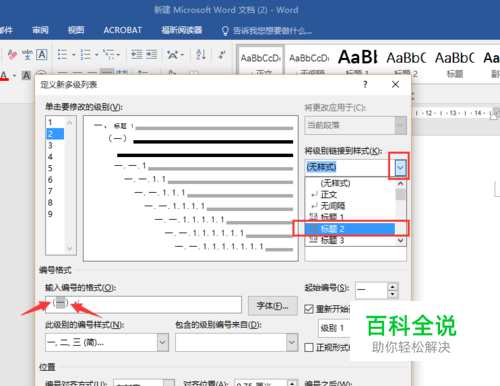
Task: Enable the 正规形式 checkbox
Action: (309, 348)
